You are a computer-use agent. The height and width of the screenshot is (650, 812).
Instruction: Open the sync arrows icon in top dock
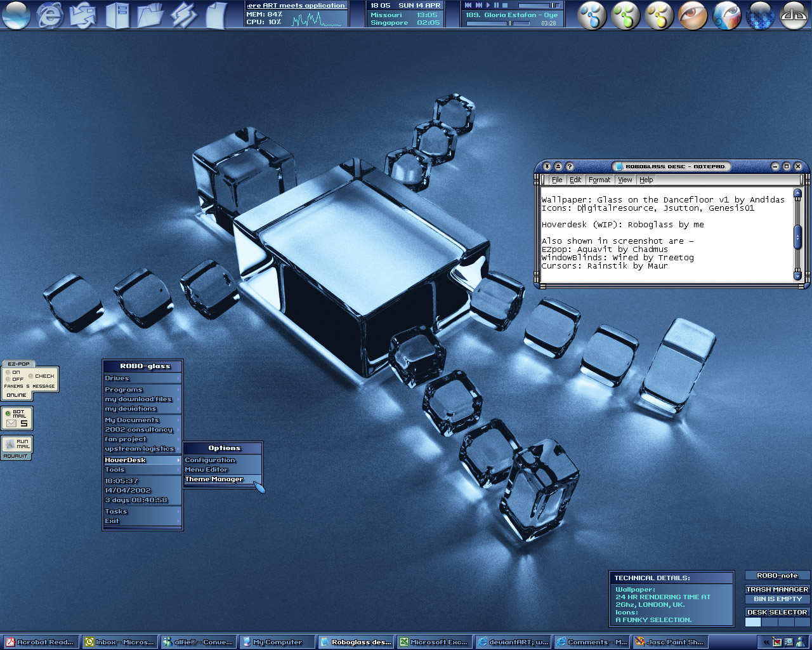[83, 15]
